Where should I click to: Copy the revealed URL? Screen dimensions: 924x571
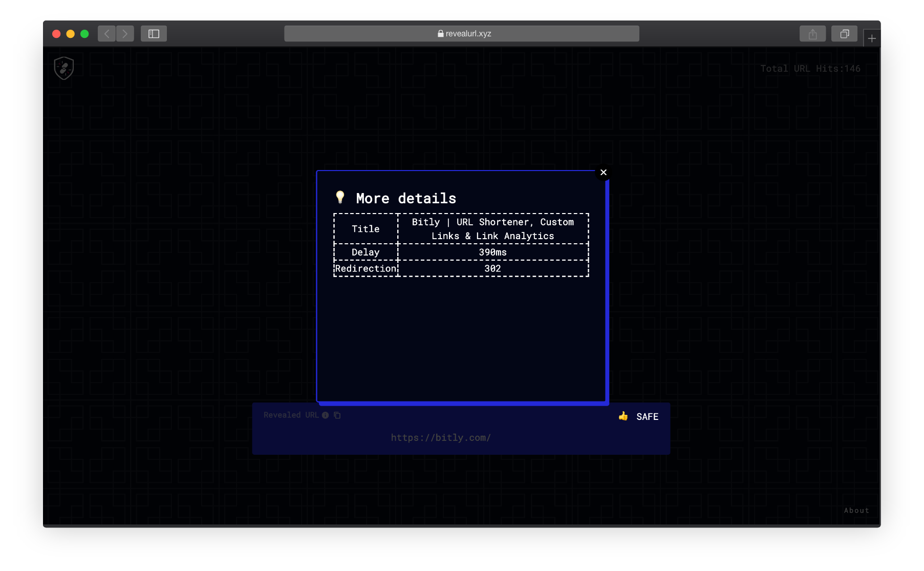point(337,415)
